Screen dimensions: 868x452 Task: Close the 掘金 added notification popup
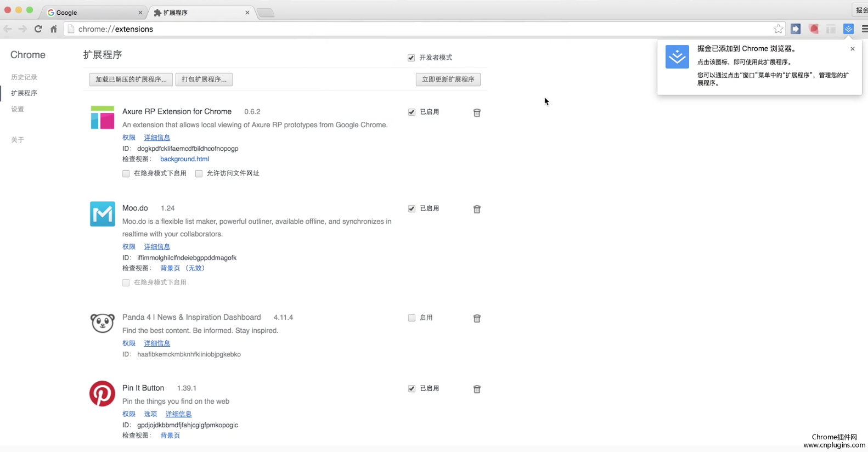[x=852, y=49]
